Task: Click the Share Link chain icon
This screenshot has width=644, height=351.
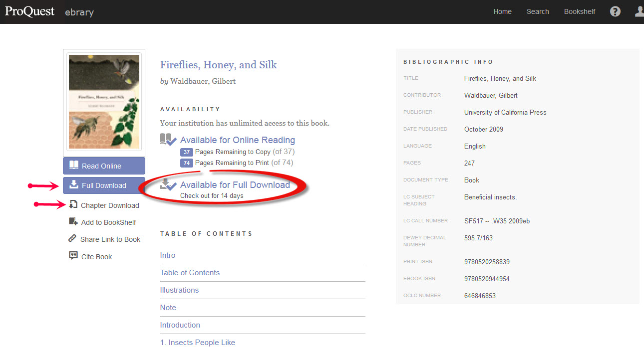Action: click(73, 239)
